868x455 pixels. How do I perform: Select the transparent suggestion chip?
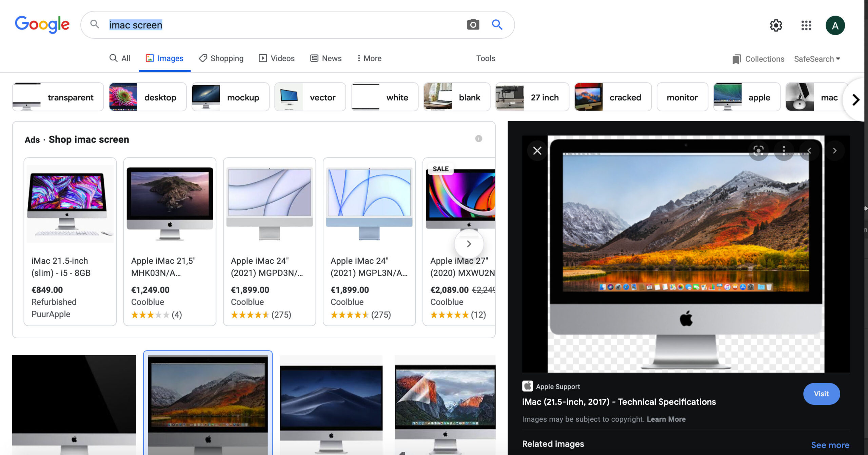coord(58,97)
